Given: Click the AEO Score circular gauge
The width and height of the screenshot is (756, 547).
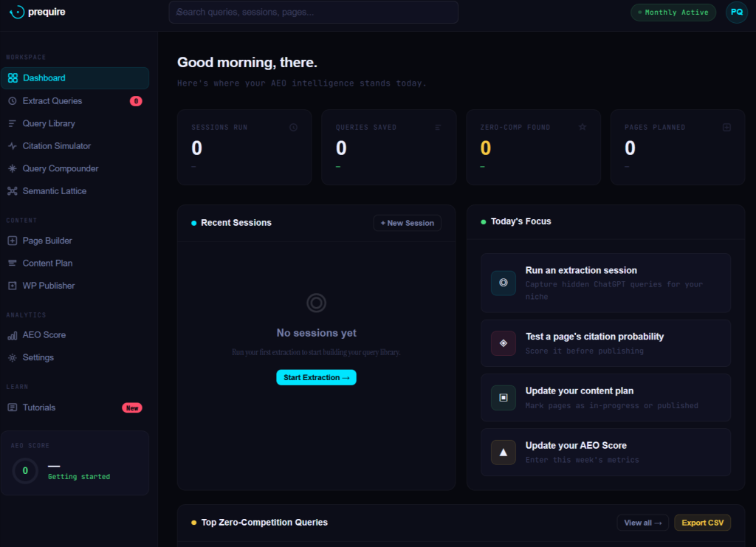Looking at the screenshot, I should coord(25,471).
